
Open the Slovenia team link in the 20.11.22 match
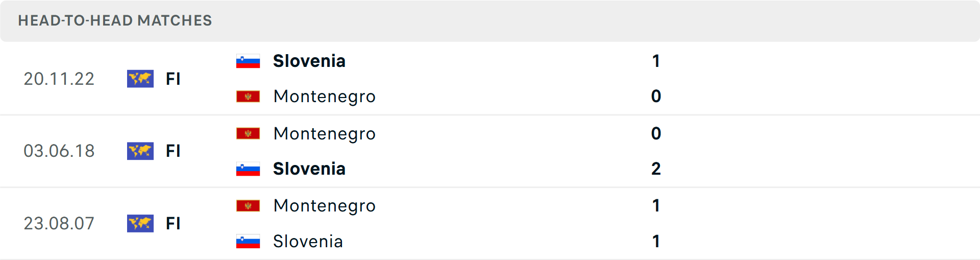tap(309, 61)
